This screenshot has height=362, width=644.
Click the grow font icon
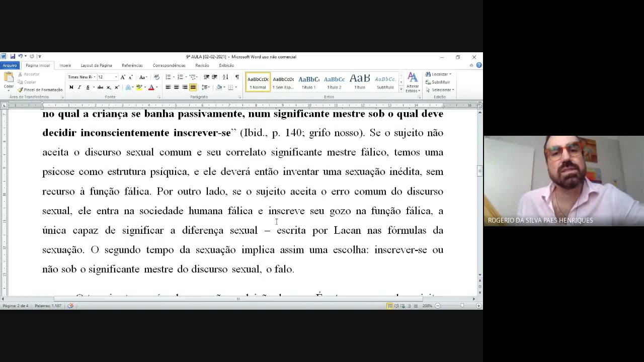123,77
